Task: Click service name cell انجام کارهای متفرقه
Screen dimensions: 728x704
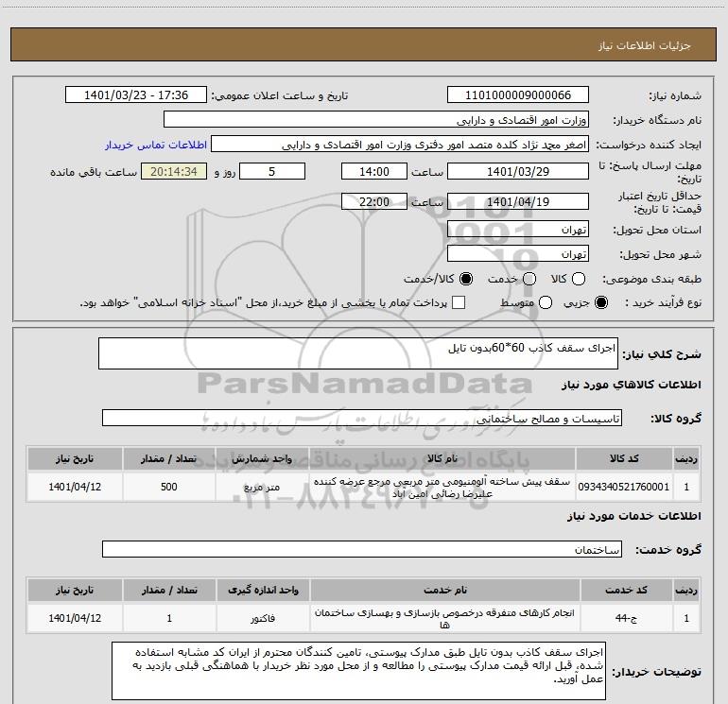Action: (x=444, y=618)
